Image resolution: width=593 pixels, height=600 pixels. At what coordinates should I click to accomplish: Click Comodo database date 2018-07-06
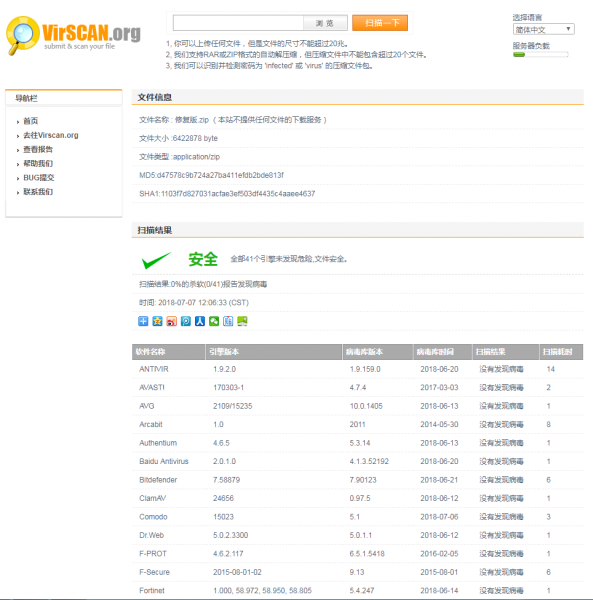pyautogui.click(x=439, y=517)
